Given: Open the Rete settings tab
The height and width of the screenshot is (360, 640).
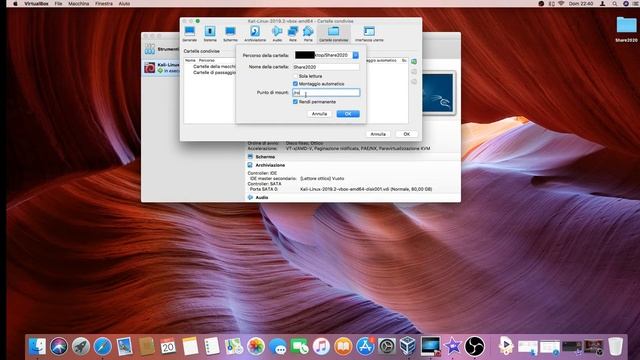Looking at the screenshot, I should tap(293, 33).
